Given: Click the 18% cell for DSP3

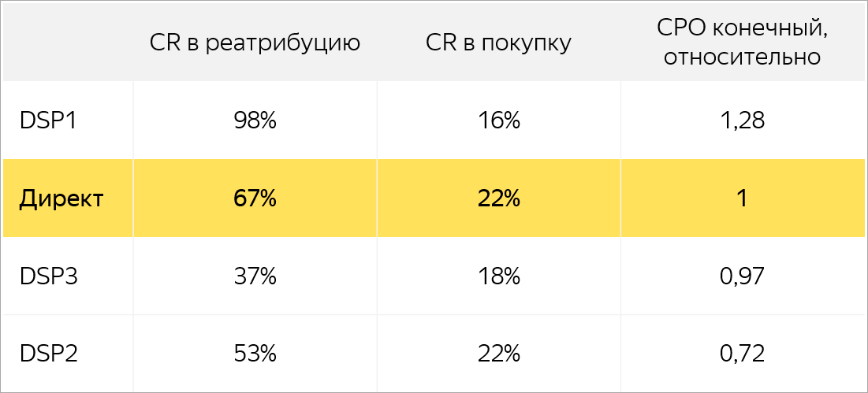Looking at the screenshot, I should point(499,276).
